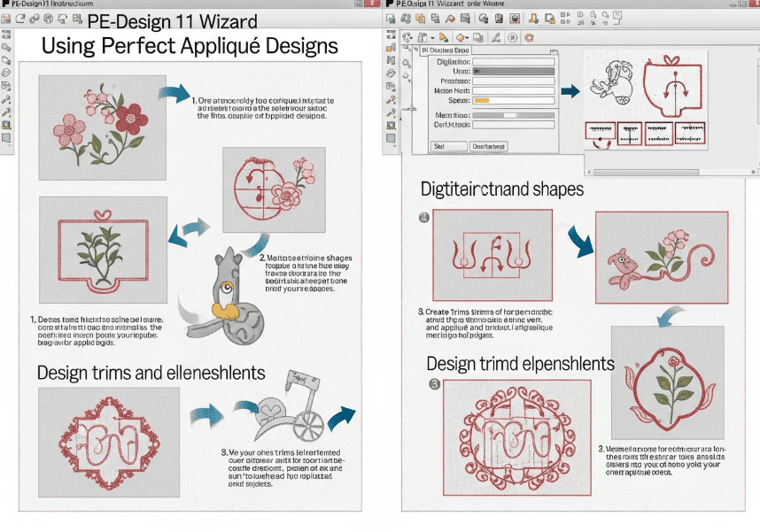Select the magnifier zoom tool beside the dialog
The height and width of the screenshot is (532, 760).
tap(407, 64)
